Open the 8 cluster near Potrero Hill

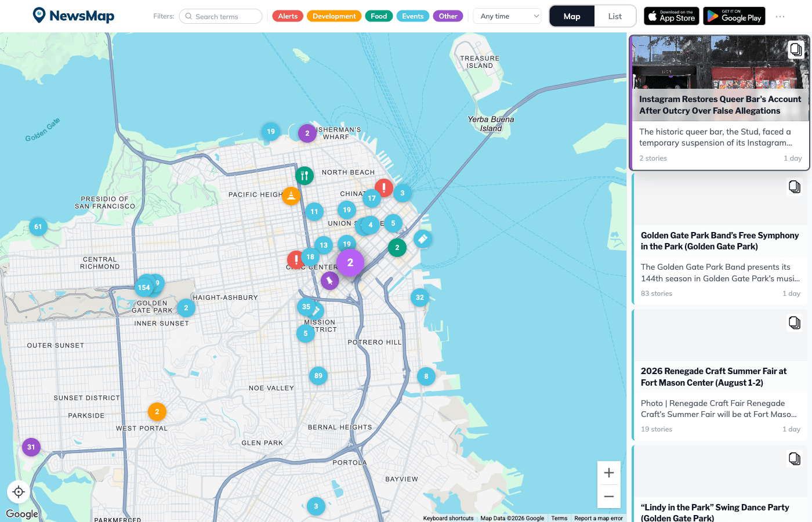426,376
